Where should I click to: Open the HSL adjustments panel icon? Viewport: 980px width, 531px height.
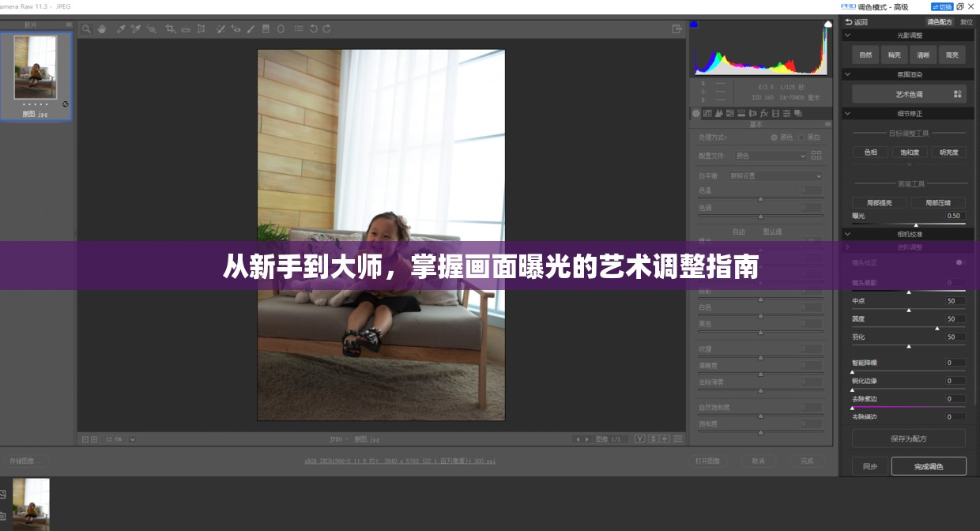coord(730,114)
